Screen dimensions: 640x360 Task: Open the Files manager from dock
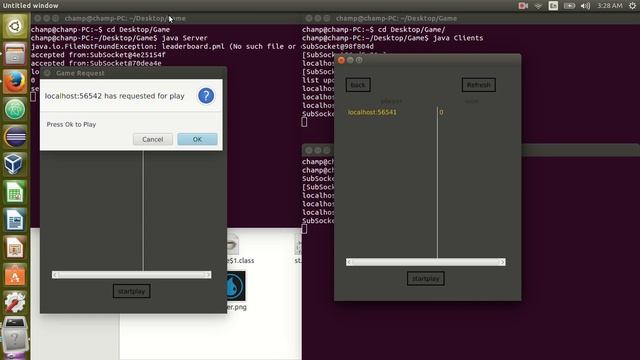(15, 54)
